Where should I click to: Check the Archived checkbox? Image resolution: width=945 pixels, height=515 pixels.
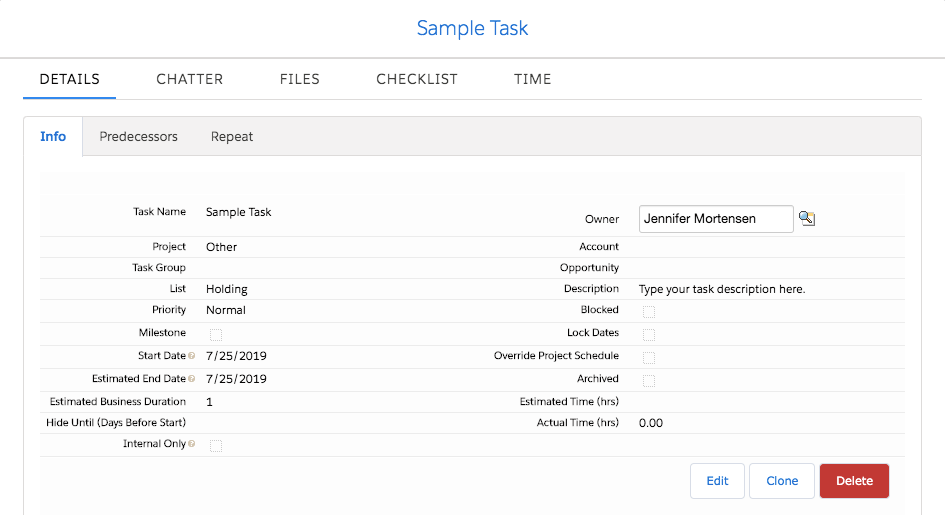648,380
